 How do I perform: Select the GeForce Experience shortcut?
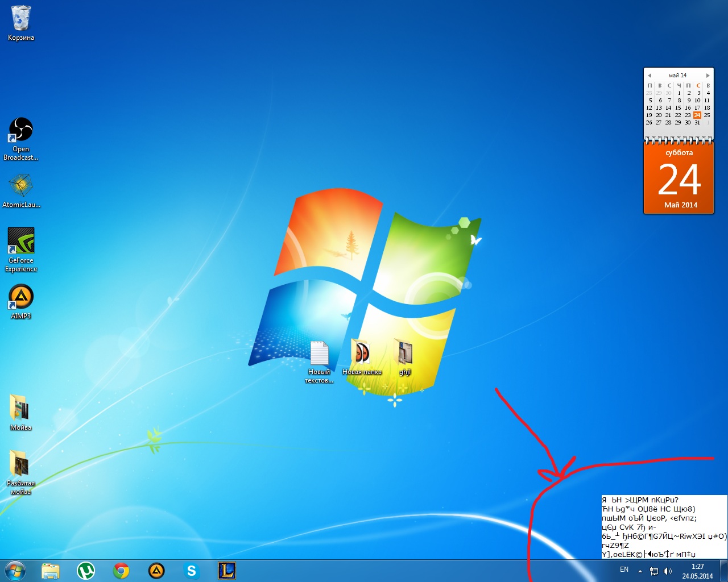click(x=21, y=250)
